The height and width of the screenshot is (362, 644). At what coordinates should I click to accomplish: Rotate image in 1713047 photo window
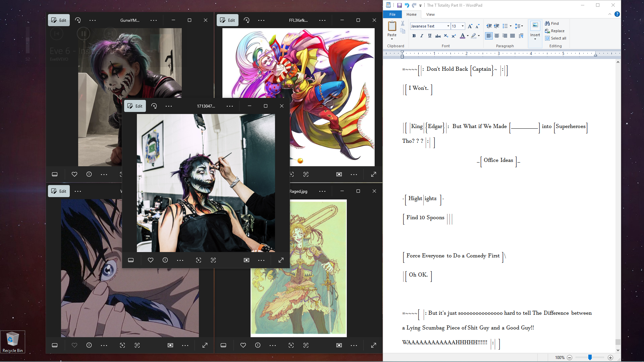coord(154,106)
